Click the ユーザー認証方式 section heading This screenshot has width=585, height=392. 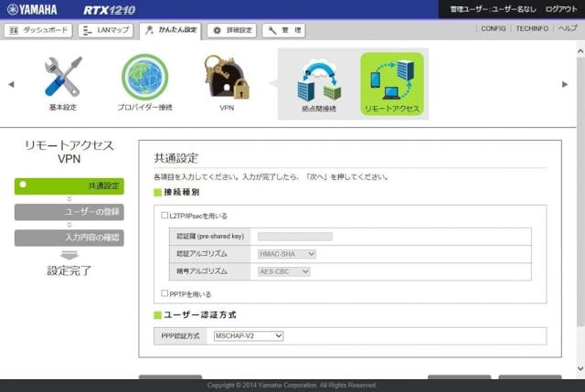pyautogui.click(x=200, y=315)
